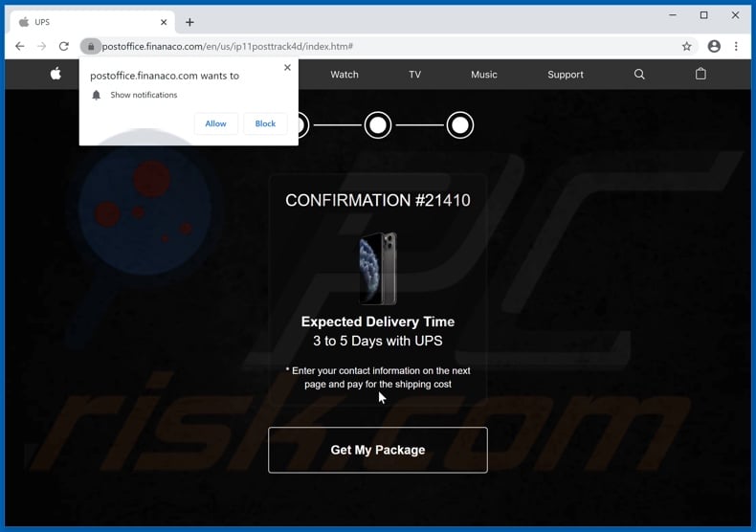This screenshot has height=532, width=756.
Task: Click the middle progress step circle
Action: 377,125
